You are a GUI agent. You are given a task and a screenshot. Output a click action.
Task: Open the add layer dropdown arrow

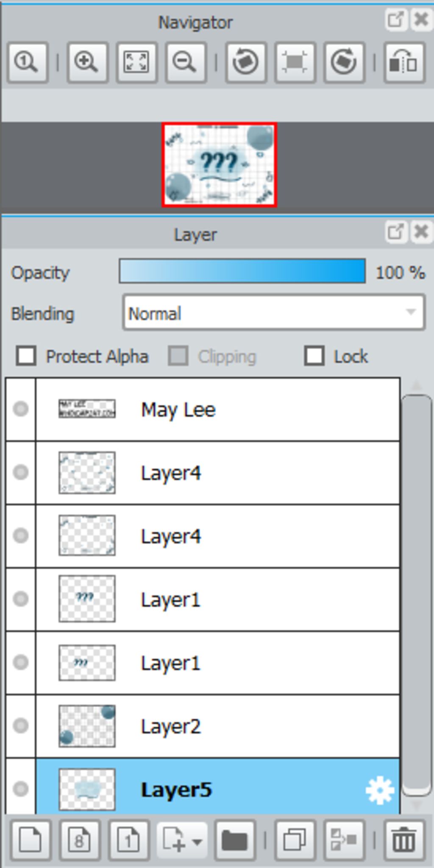197,841
